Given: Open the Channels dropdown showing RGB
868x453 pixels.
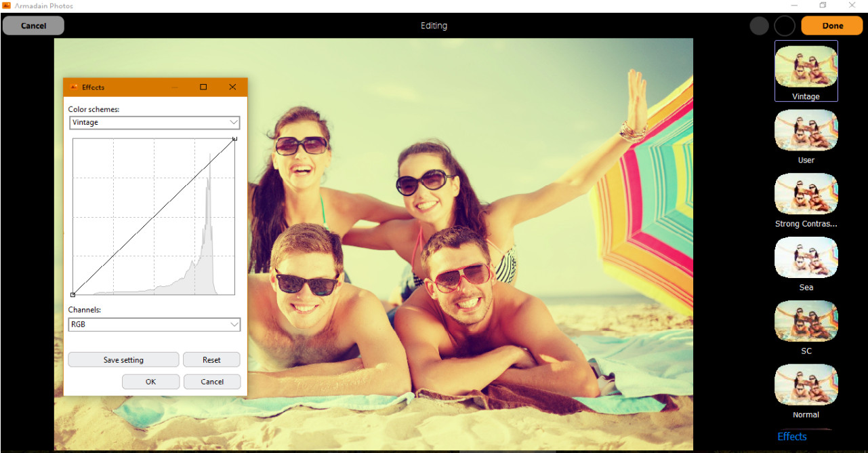Looking at the screenshot, I should (154, 324).
